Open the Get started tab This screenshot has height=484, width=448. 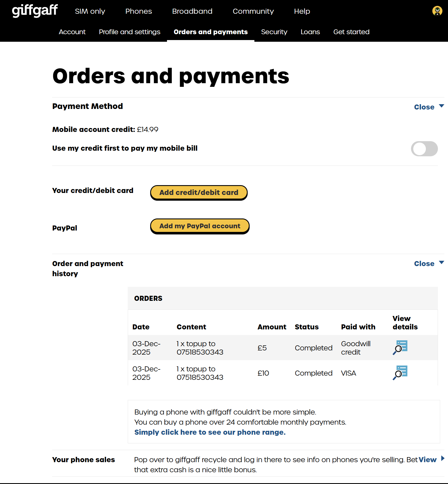(x=351, y=32)
